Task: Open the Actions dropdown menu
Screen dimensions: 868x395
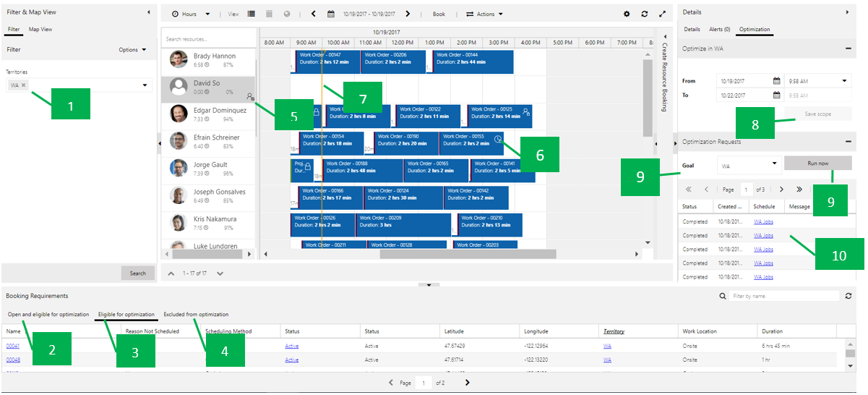Action: (484, 14)
